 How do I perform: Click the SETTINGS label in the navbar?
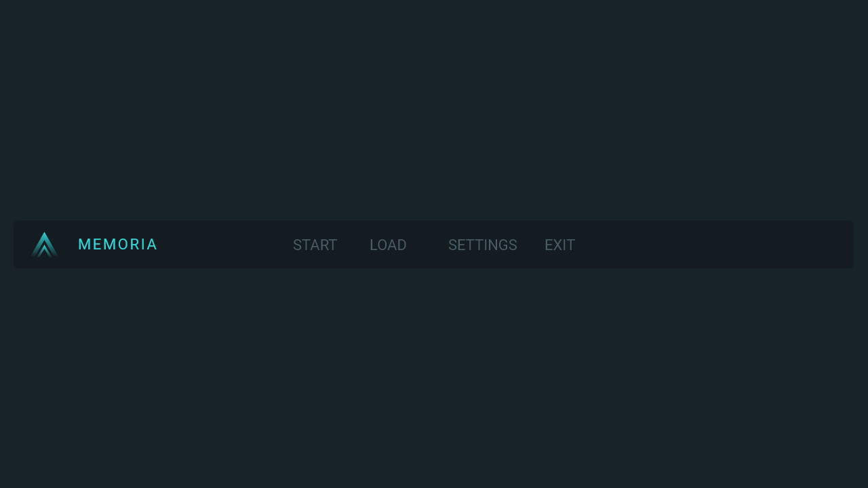483,245
